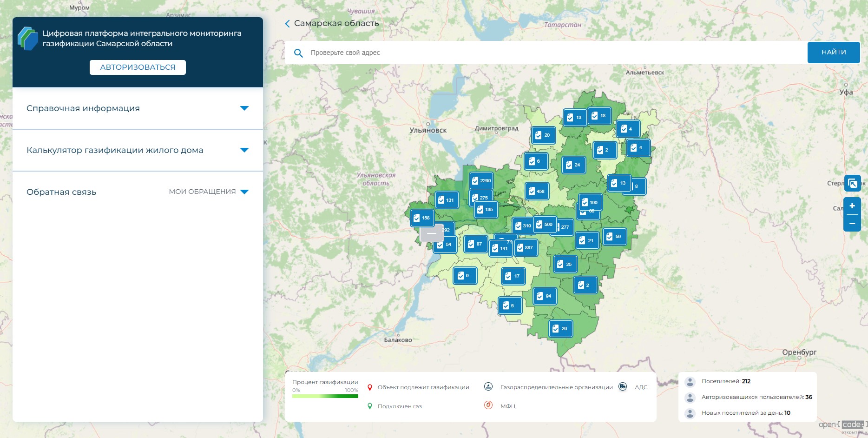This screenshot has height=438, width=868.
Task: Open the map cluster marker labeled 887
Action: (x=526, y=248)
